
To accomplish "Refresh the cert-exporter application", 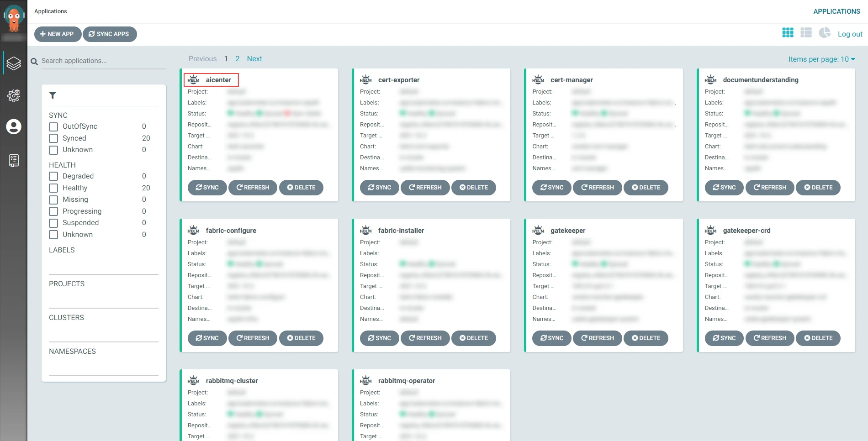I will tap(425, 187).
